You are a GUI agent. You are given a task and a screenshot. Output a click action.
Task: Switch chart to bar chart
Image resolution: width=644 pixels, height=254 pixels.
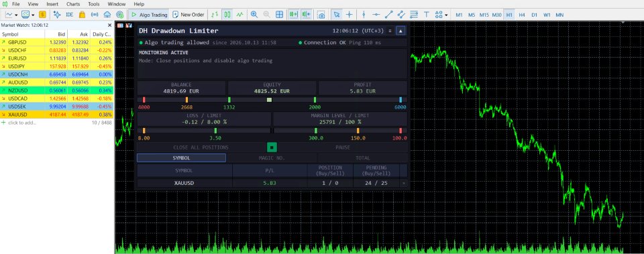(215, 15)
